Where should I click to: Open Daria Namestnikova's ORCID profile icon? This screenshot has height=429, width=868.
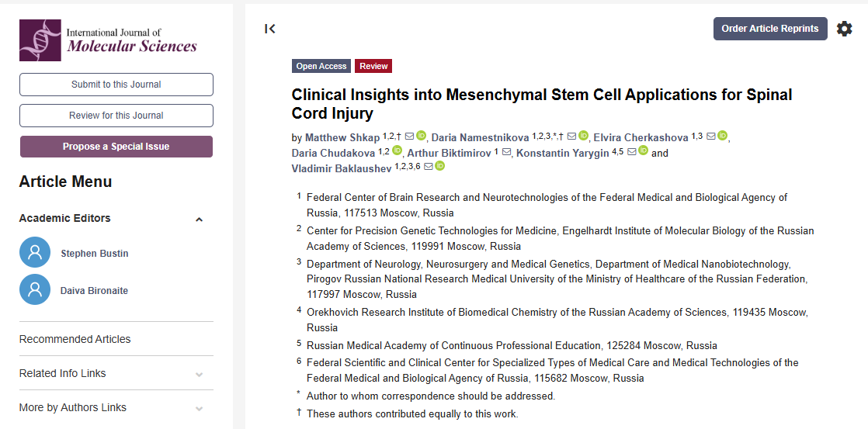[584, 137]
